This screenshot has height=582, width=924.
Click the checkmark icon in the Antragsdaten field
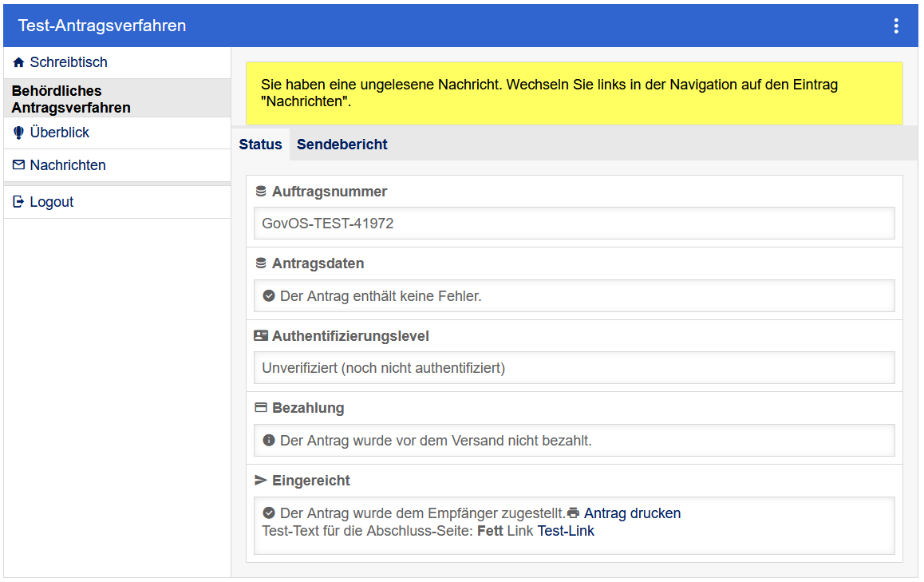coord(269,296)
